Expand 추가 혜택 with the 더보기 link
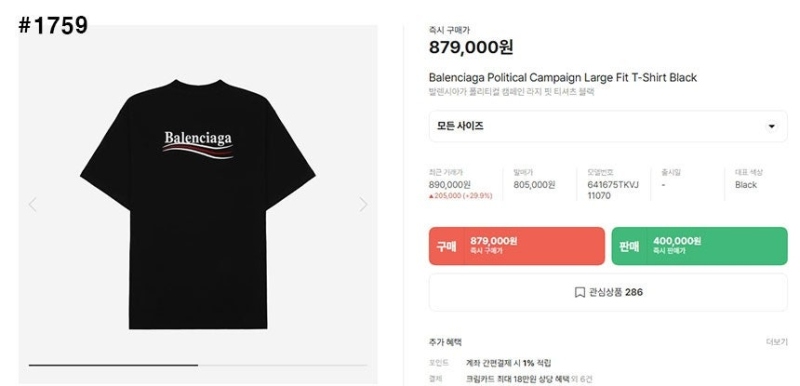Screen dimensions: 800x386 pyautogui.click(x=777, y=342)
